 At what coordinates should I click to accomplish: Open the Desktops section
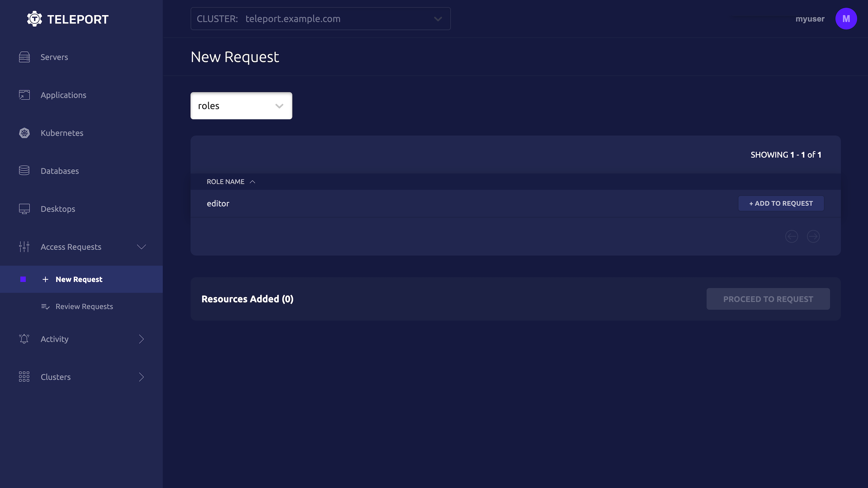(58, 208)
